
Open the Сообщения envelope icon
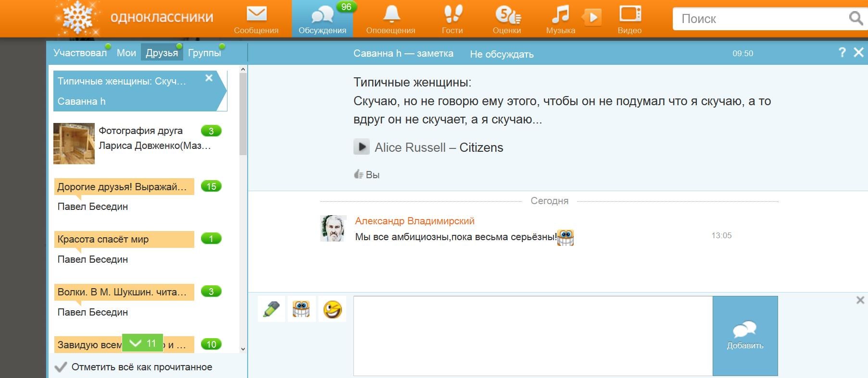click(256, 14)
